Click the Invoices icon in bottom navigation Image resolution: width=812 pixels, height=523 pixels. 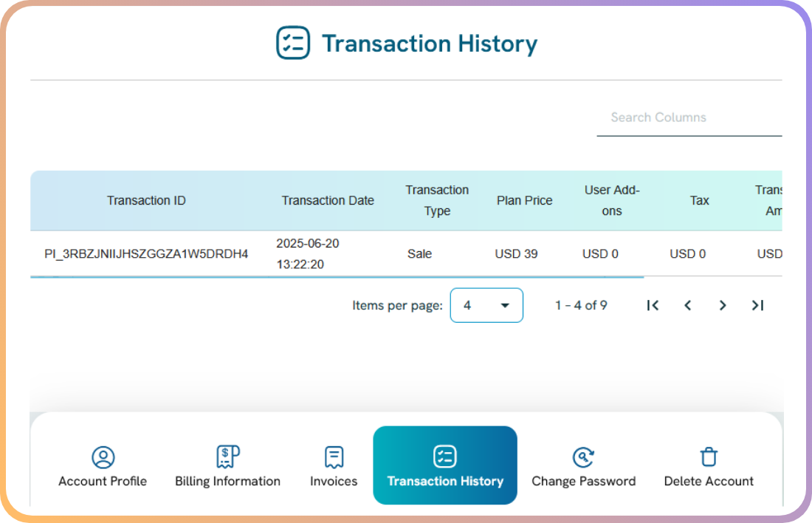coord(334,457)
